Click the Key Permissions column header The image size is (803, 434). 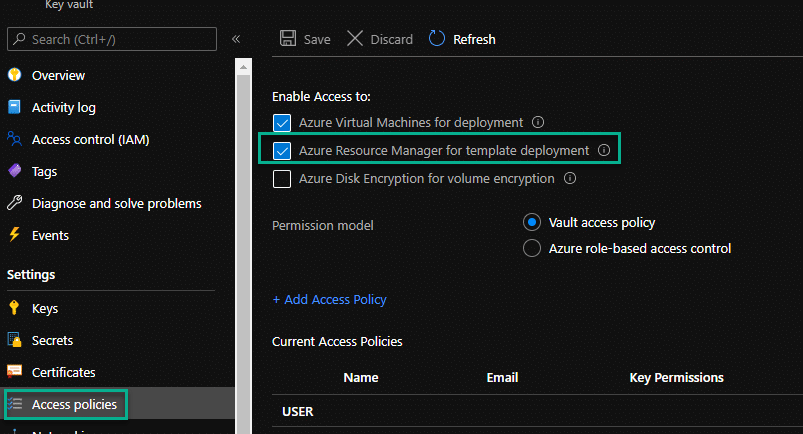(677, 378)
